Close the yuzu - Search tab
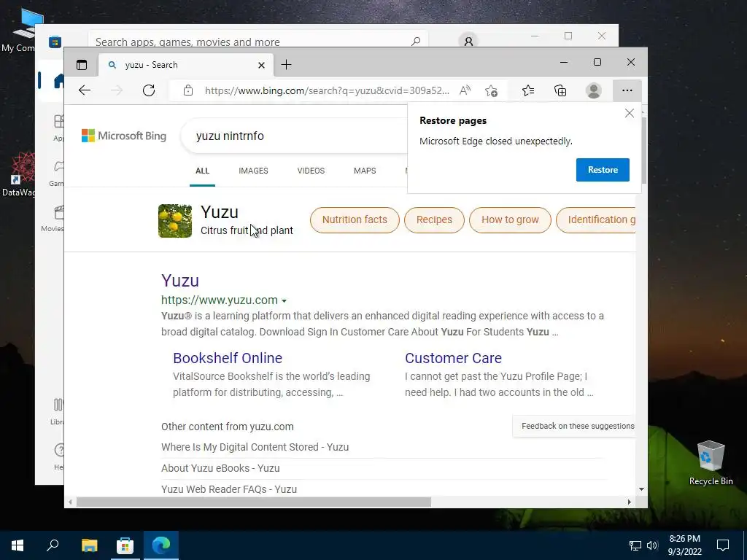 click(261, 65)
